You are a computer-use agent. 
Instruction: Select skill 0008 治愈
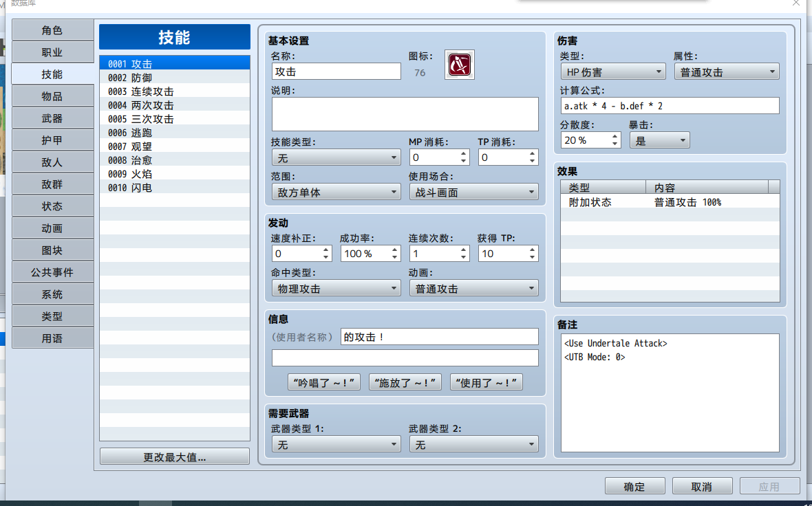click(x=175, y=160)
